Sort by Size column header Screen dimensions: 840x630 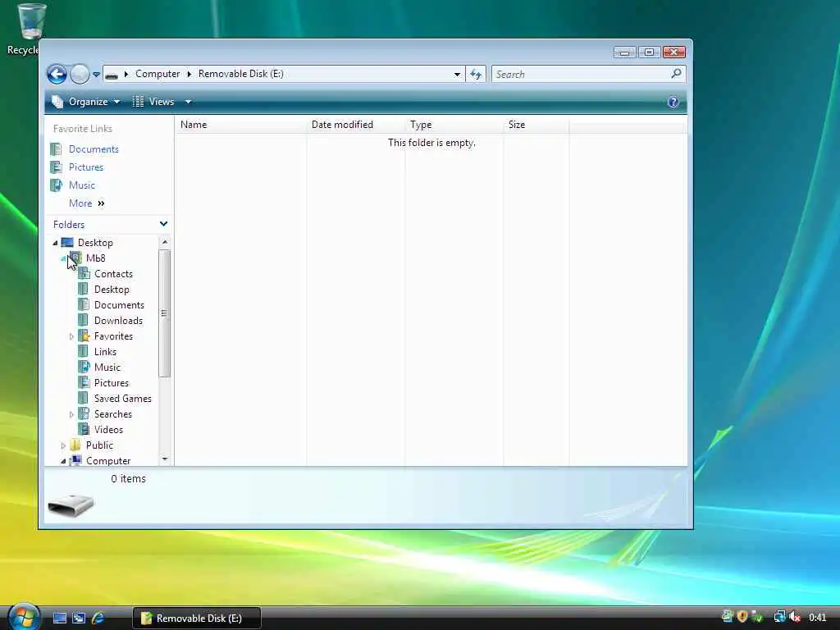pos(536,125)
